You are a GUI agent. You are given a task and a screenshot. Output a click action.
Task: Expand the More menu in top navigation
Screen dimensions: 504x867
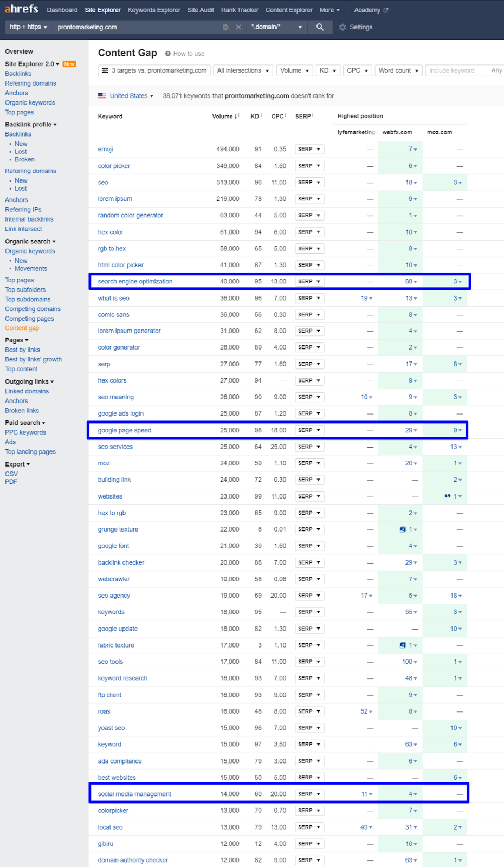point(329,10)
